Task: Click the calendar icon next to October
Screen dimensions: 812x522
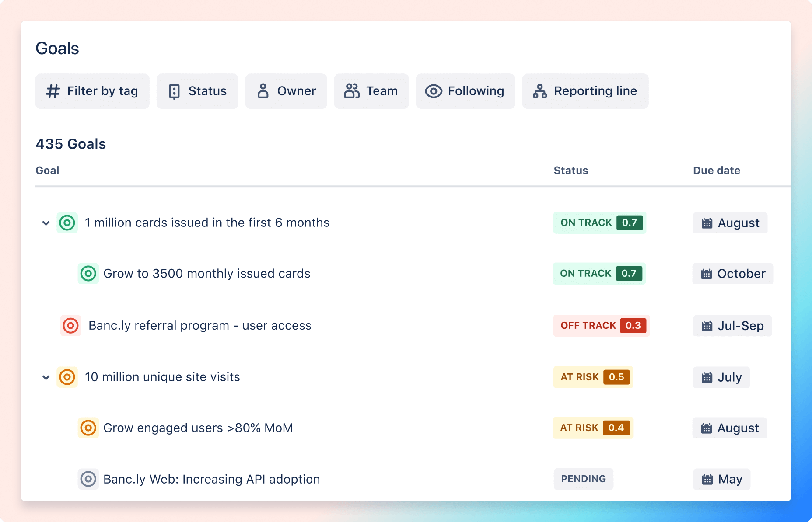Action: 706,274
